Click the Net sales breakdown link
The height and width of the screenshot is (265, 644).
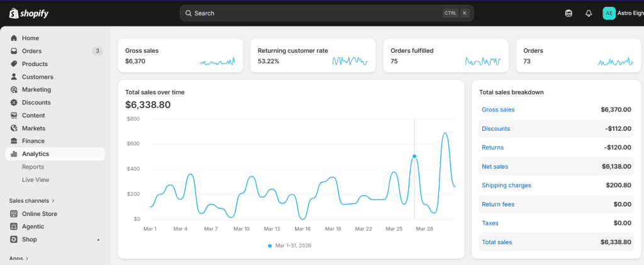[495, 166]
